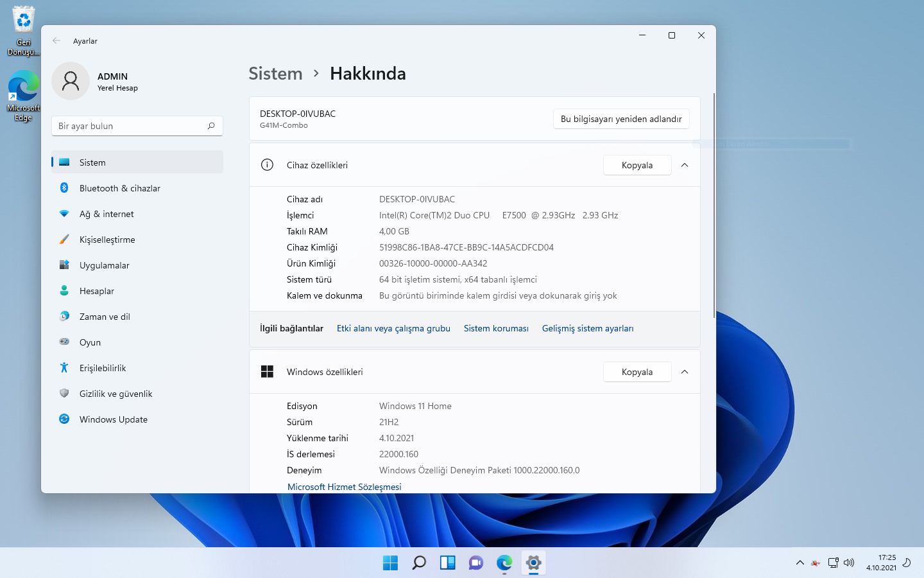Open Windows Update settings page
Screen dimensions: 924x578
tap(113, 419)
